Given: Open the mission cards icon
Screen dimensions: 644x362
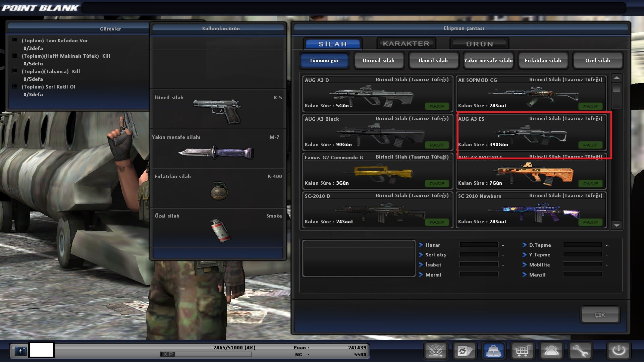Looking at the screenshot, I should 465,351.
